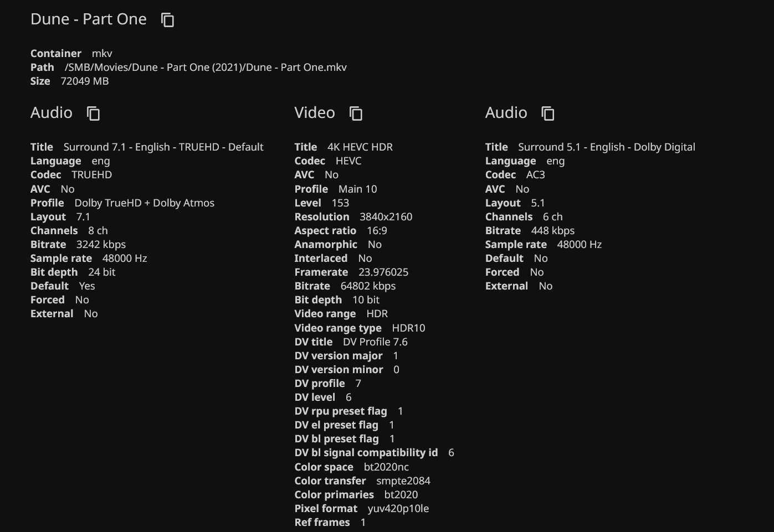The height and width of the screenshot is (532, 774).
Task: Click the 448 kbps audio bitrate
Action: point(552,231)
